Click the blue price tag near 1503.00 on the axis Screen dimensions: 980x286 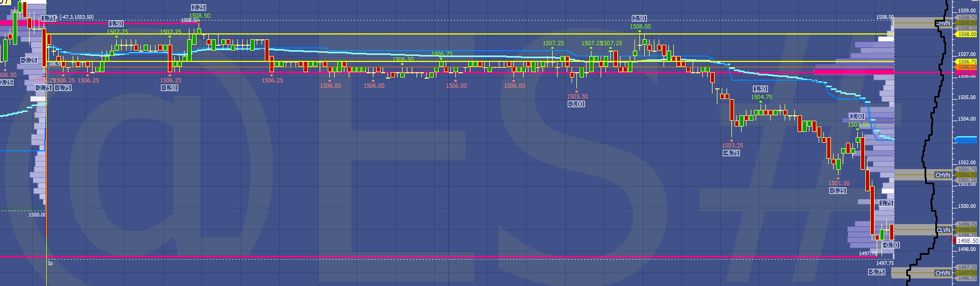coord(967,141)
